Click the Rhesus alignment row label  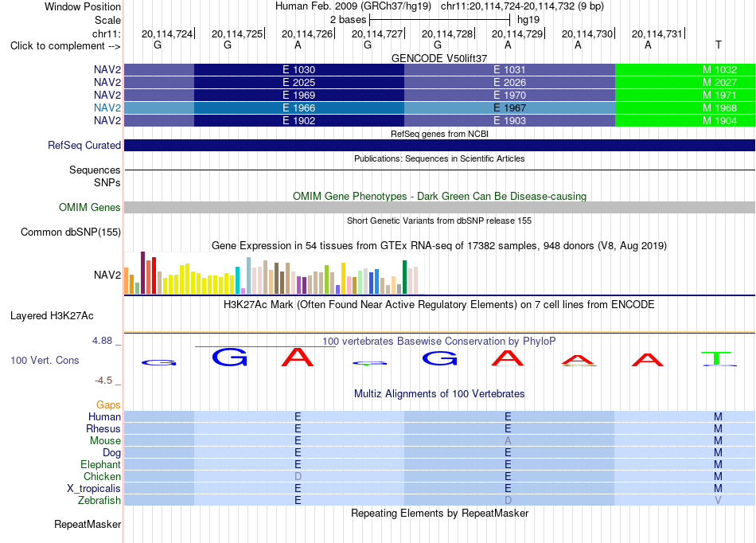pyautogui.click(x=103, y=428)
